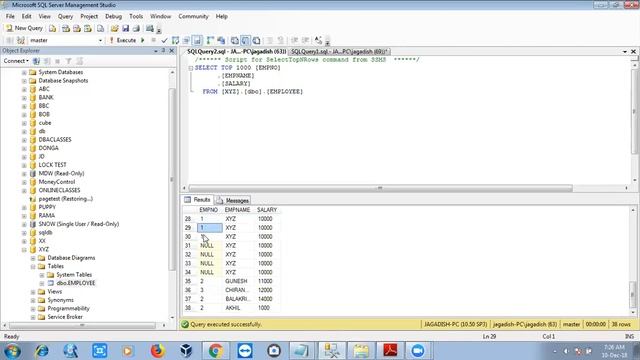Toggle Object Explorer auto-hide pin
This screenshot has height=360, width=640.
click(x=163, y=51)
